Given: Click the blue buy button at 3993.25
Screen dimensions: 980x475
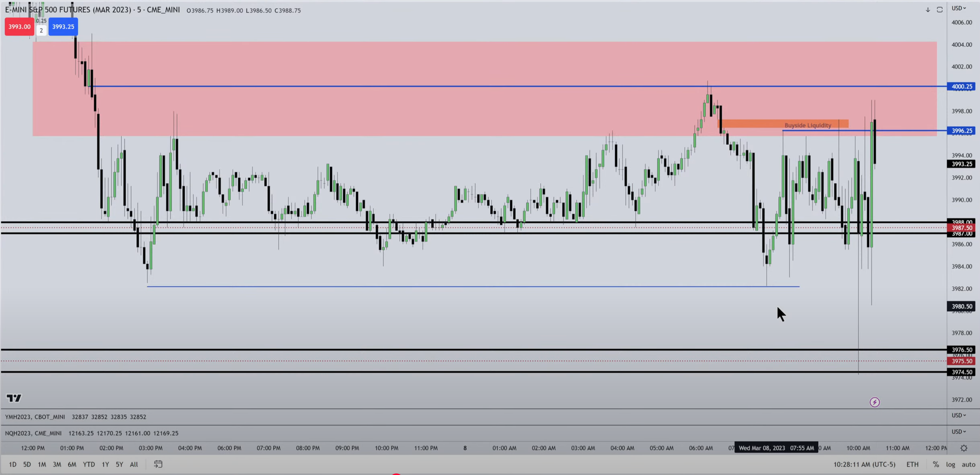Looking at the screenshot, I should (63, 27).
